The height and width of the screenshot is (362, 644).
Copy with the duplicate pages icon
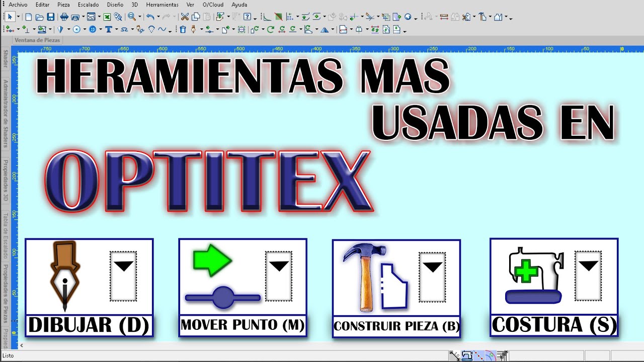[196, 17]
